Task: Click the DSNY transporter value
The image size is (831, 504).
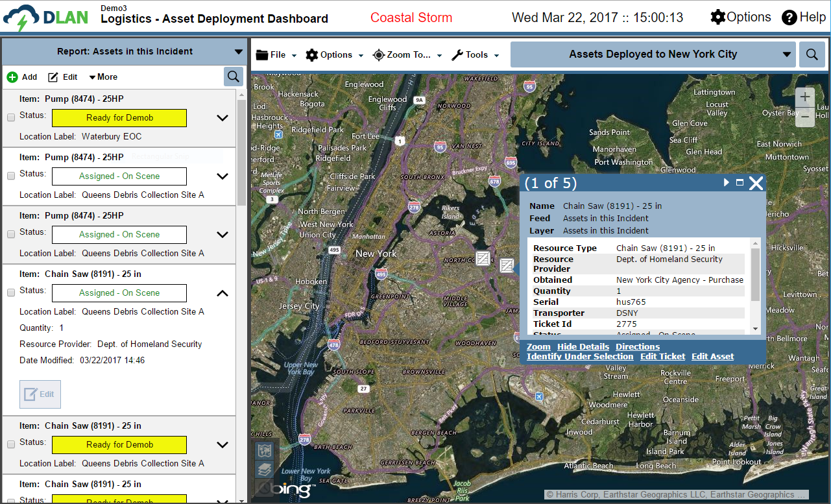Action: (x=627, y=313)
